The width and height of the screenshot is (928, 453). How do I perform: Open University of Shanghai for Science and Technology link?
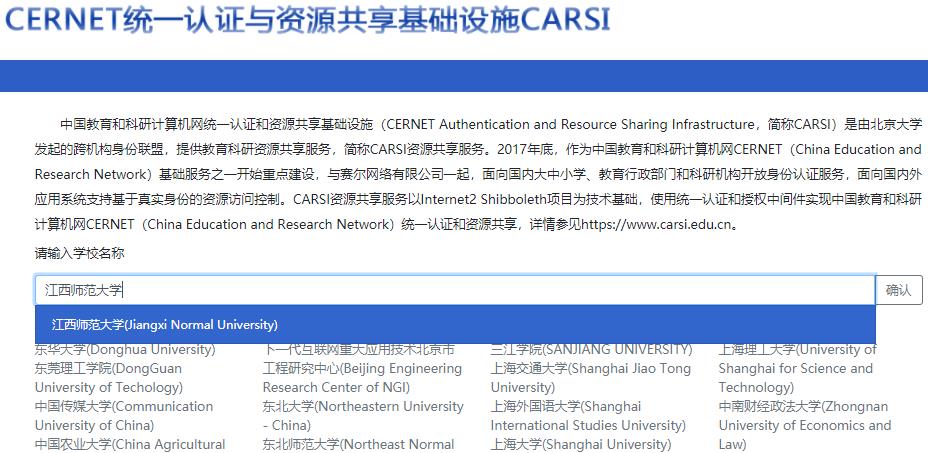point(798,368)
